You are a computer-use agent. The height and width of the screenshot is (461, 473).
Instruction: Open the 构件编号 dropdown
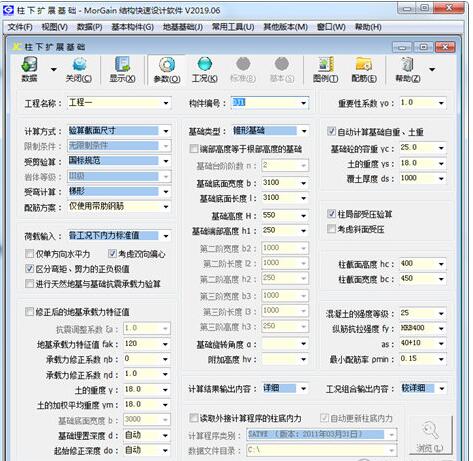pos(303,103)
